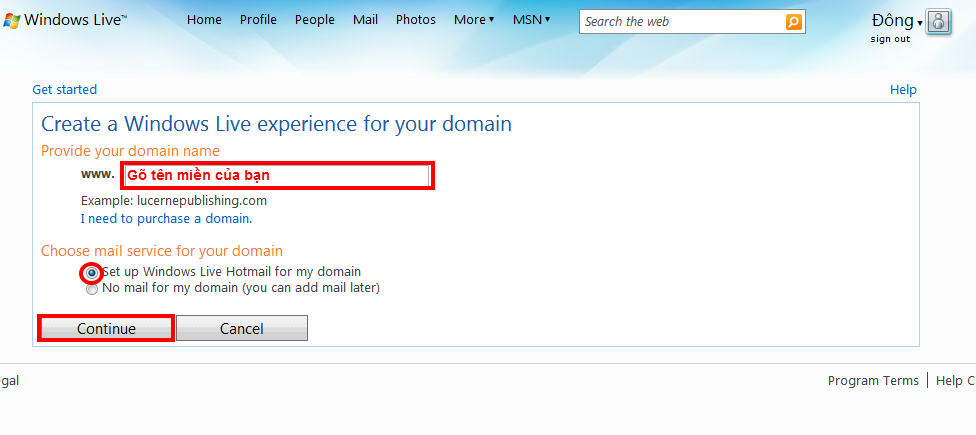
Task: Expand the Đông account dropdown arrow
Action: (919, 23)
